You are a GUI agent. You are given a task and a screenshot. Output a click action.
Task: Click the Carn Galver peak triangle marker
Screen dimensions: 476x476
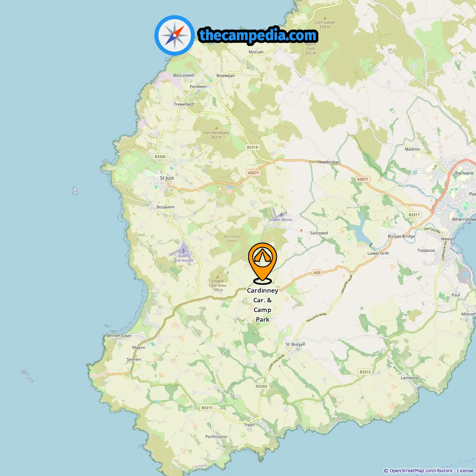[x=325, y=18]
